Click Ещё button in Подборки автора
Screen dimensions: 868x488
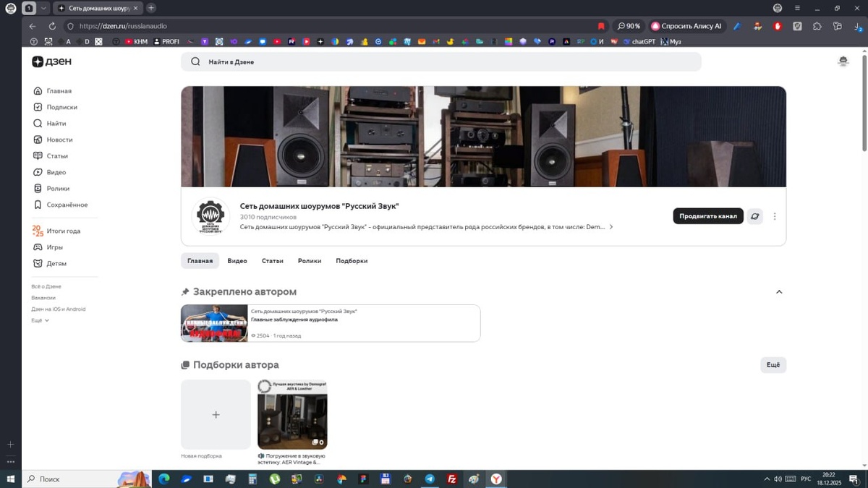(x=773, y=365)
